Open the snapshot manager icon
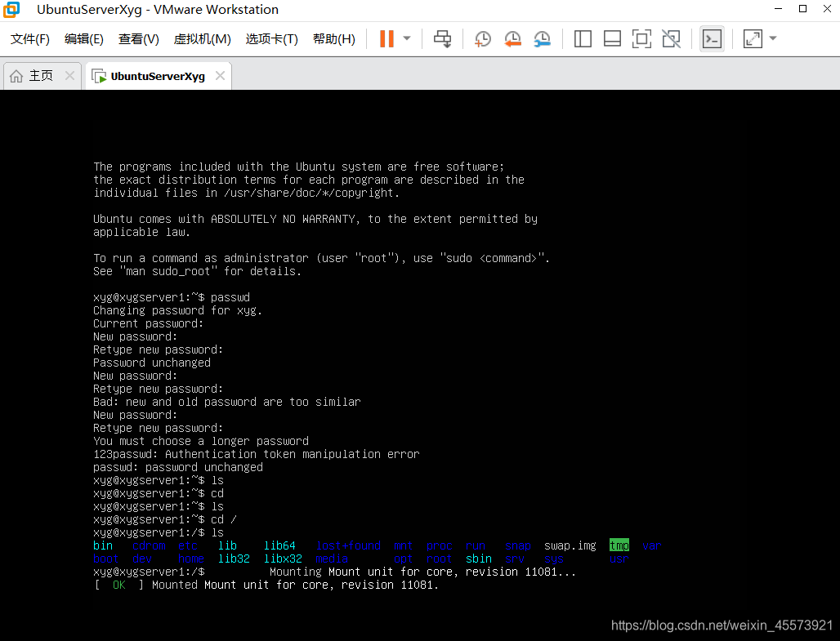This screenshot has width=840, height=641. pyautogui.click(x=542, y=38)
